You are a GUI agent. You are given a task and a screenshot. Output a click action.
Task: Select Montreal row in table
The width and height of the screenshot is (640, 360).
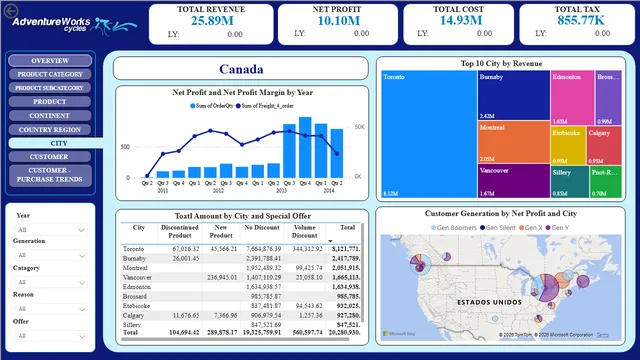[x=240, y=268]
